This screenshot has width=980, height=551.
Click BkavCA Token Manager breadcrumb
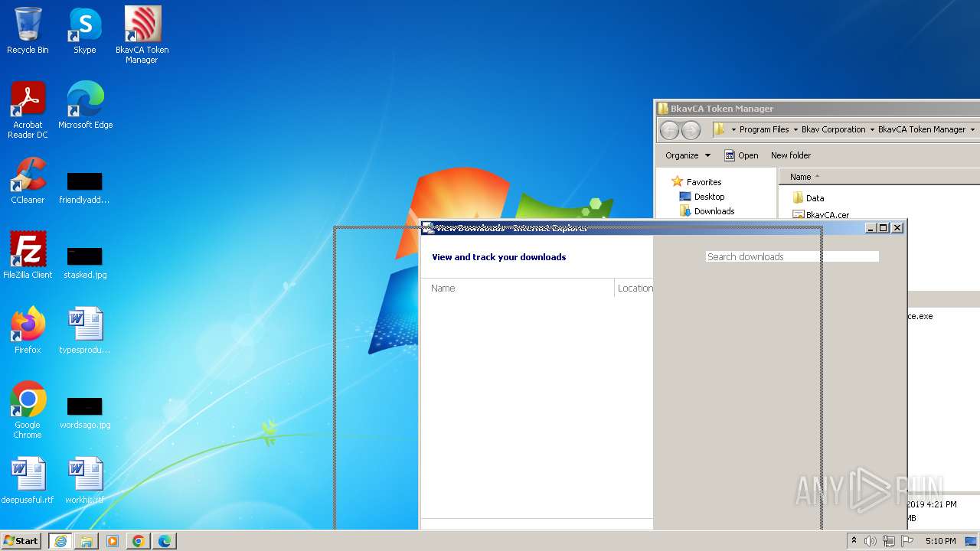click(922, 130)
